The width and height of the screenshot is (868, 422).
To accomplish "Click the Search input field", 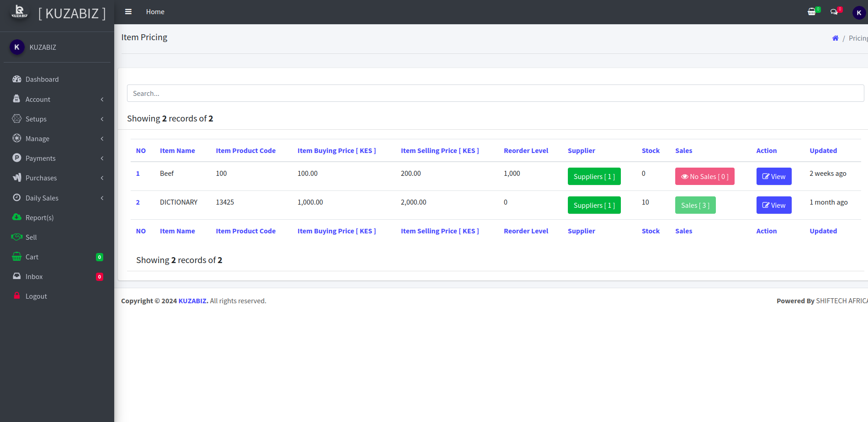I will pyautogui.click(x=495, y=94).
